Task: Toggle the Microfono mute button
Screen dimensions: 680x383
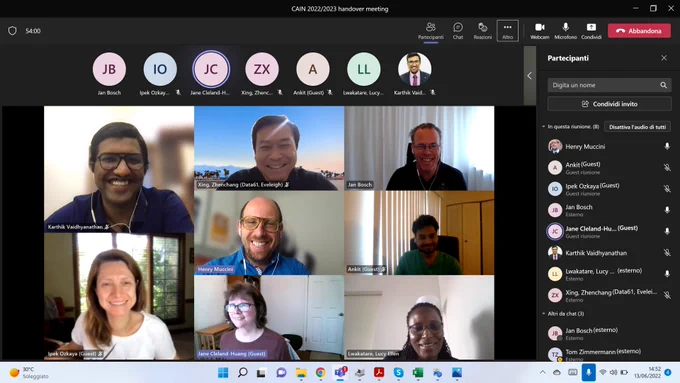Action: point(566,31)
